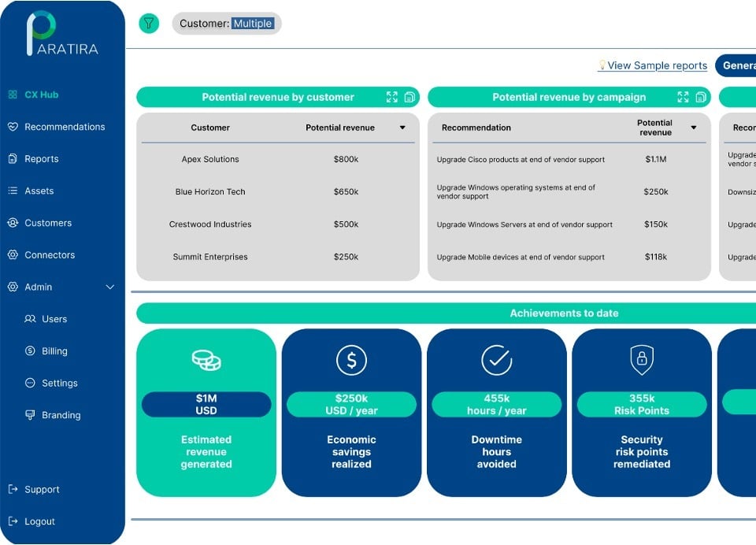Select the Customer: Multiple filter chip

point(226,24)
